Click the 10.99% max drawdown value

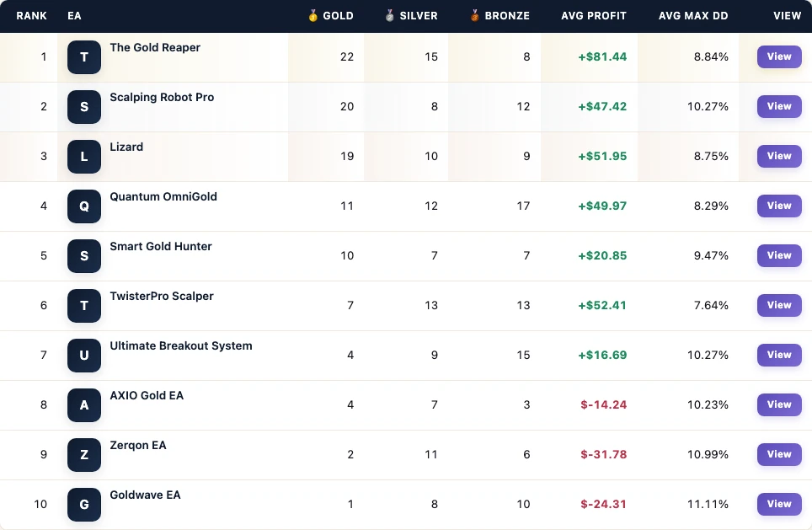tap(708, 455)
